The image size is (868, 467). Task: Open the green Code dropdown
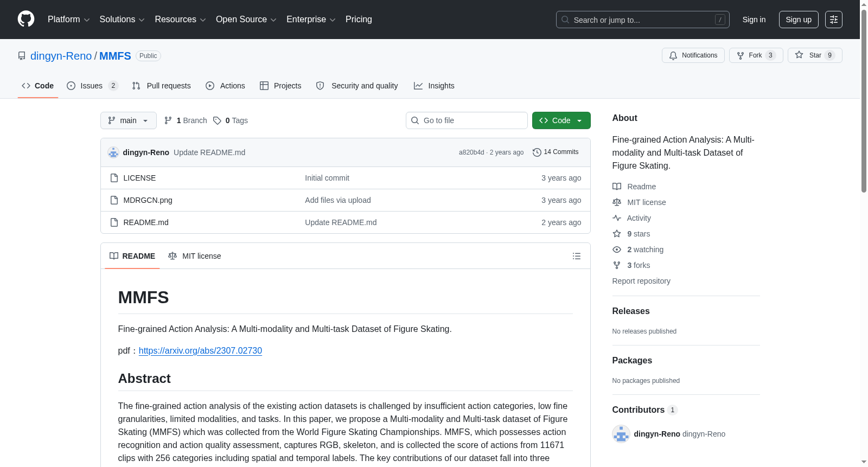561,120
